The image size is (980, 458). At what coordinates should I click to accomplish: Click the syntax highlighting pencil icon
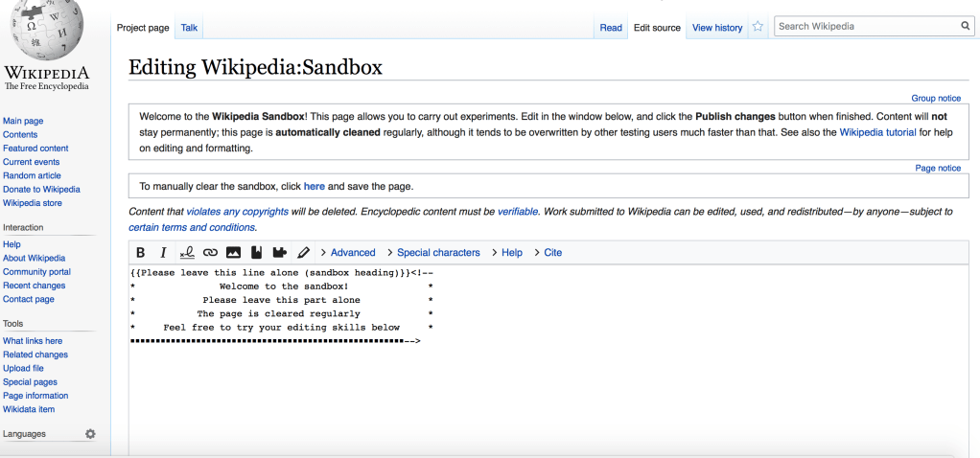point(304,253)
